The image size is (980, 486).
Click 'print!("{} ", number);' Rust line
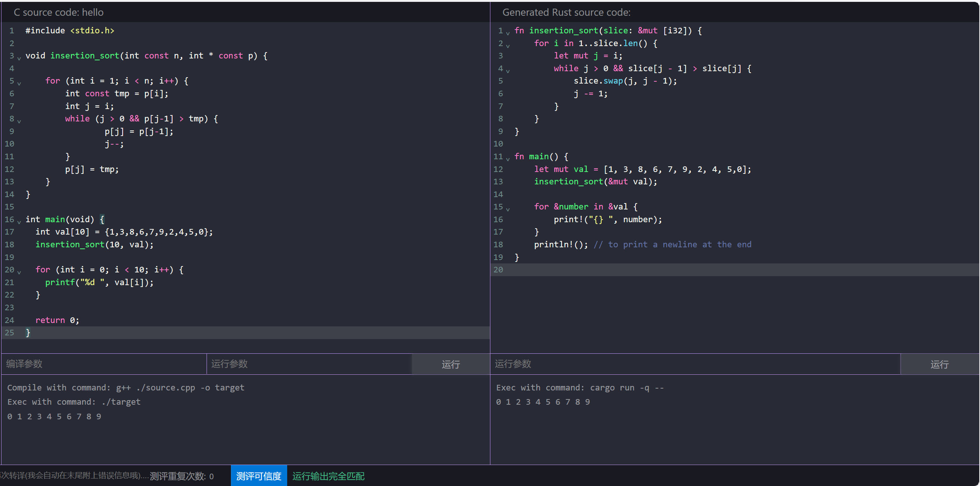(608, 220)
